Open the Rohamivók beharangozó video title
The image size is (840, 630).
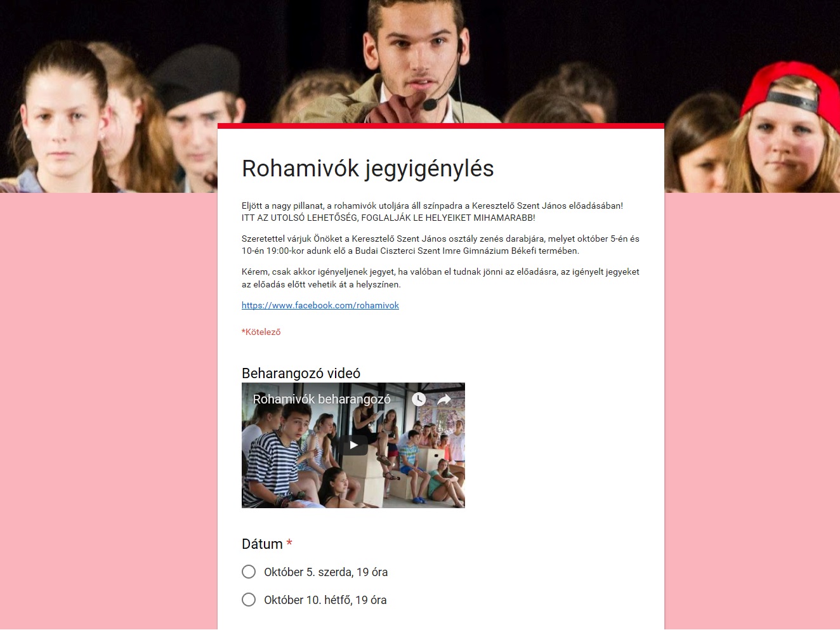click(x=322, y=399)
